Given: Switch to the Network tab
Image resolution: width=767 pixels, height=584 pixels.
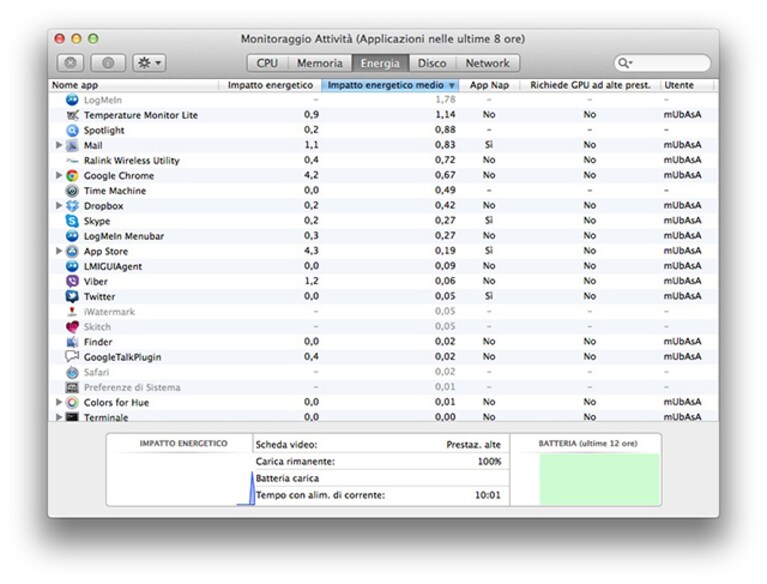Looking at the screenshot, I should [x=487, y=63].
